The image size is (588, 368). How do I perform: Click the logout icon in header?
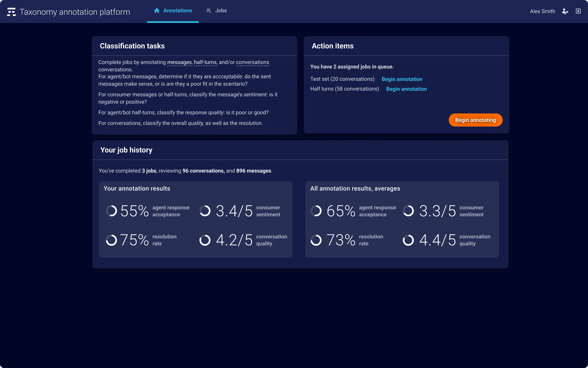tap(578, 11)
